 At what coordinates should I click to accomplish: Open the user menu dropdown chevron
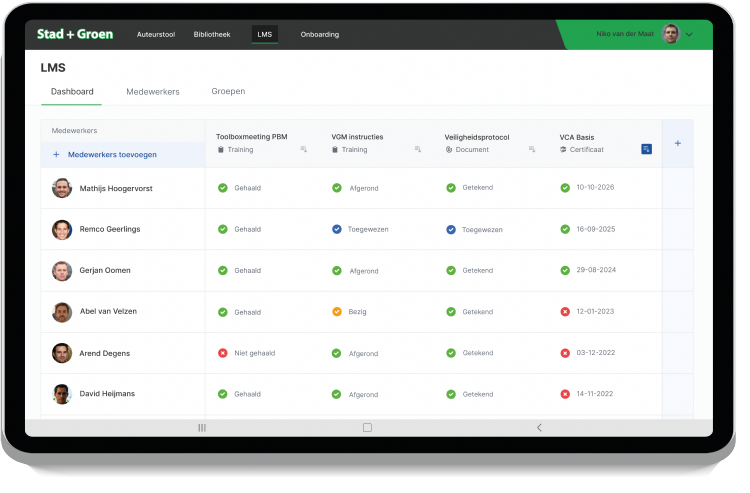pyautogui.click(x=689, y=34)
